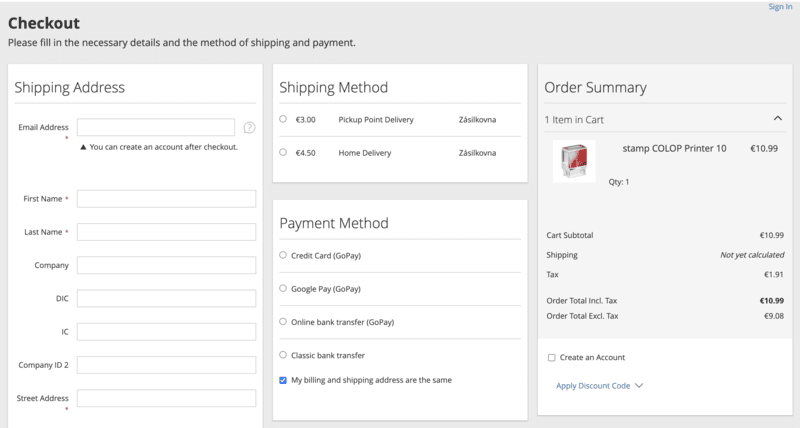Click into the Last Name field

[166, 232]
